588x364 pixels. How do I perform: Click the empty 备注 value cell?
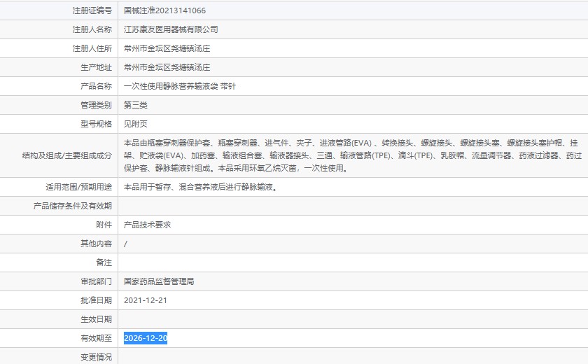click(350, 262)
